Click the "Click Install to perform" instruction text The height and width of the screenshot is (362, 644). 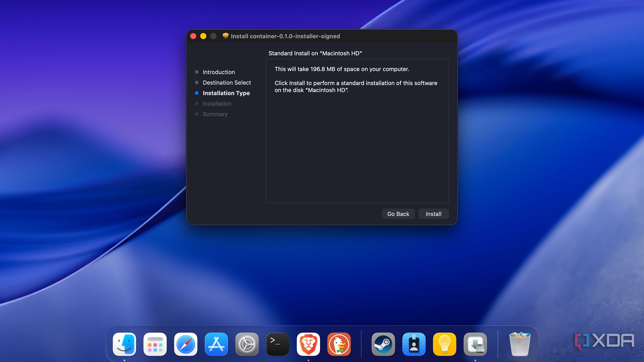[x=356, y=86]
